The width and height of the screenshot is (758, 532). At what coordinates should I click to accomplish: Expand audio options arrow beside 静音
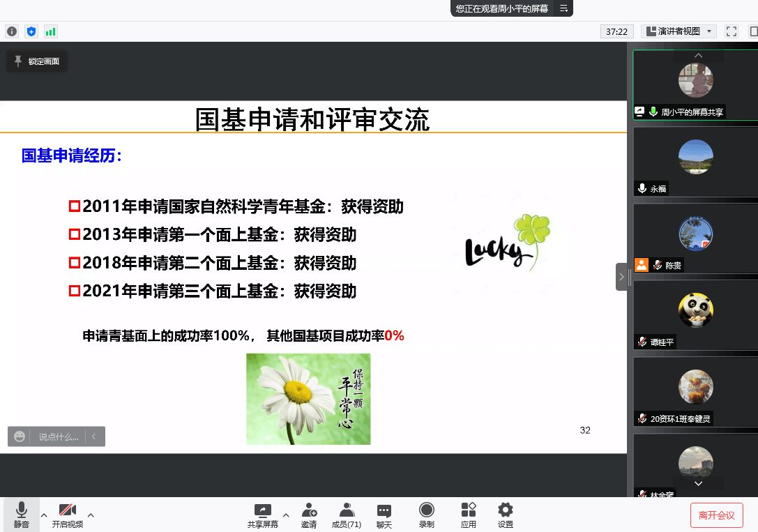click(x=44, y=515)
